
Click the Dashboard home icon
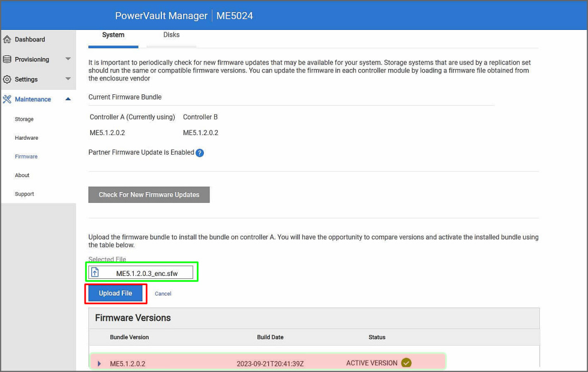(x=7, y=40)
